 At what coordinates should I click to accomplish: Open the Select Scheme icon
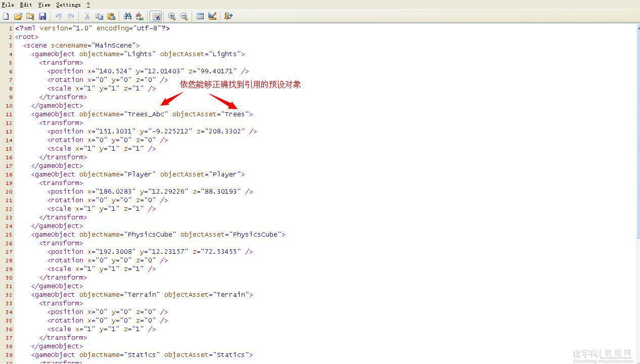[x=200, y=16]
